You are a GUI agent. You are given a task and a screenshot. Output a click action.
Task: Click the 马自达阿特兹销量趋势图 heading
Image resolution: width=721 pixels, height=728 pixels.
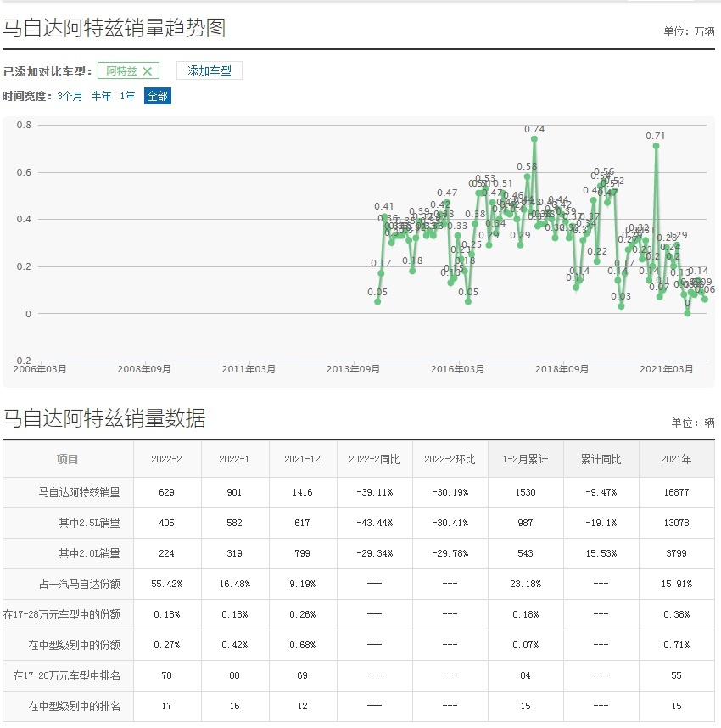tap(115, 28)
